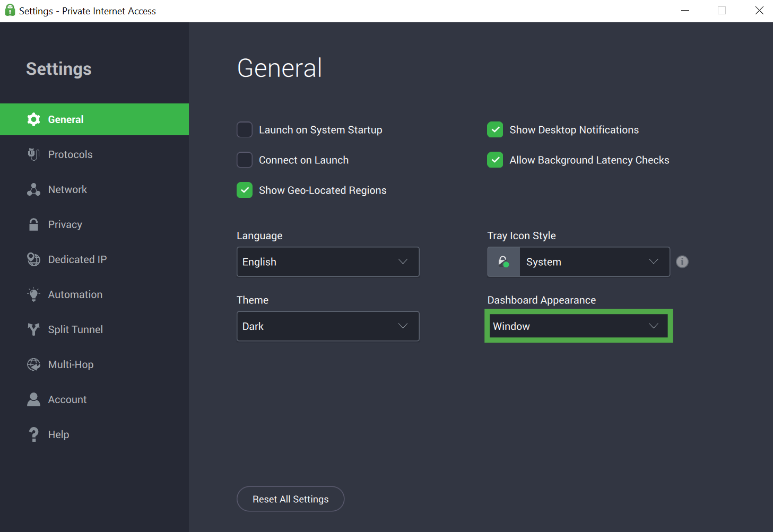Image resolution: width=773 pixels, height=532 pixels.
Task: Uncheck Show Geo-Located Regions
Action: coord(245,190)
